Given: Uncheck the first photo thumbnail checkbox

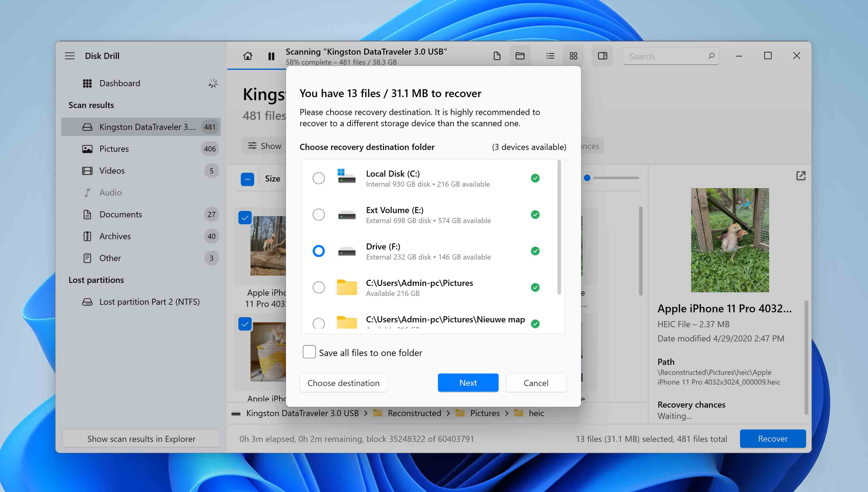Looking at the screenshot, I should coord(245,218).
